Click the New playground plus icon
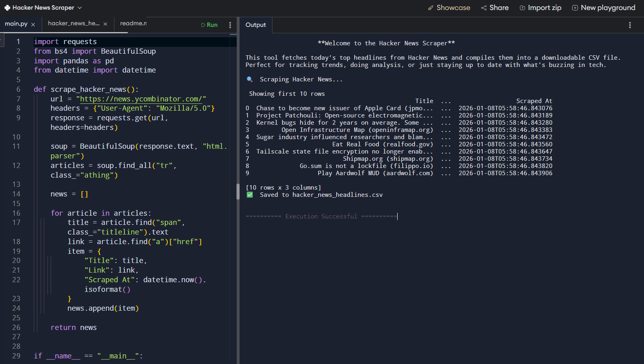Viewport: 644px width, 364px height. [x=575, y=8]
